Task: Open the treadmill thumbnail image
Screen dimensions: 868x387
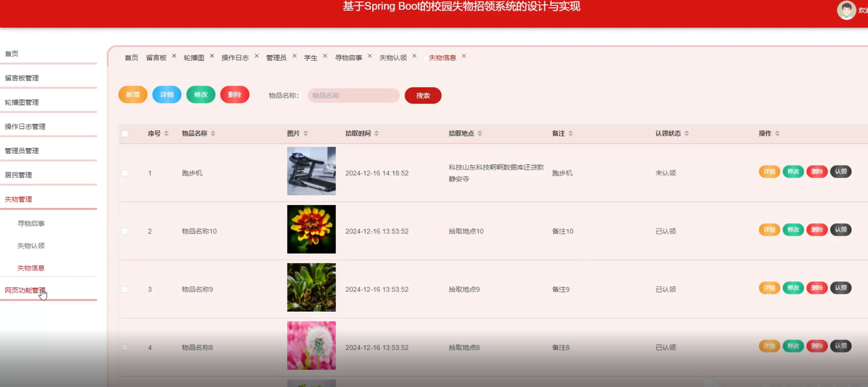Action: click(x=311, y=171)
